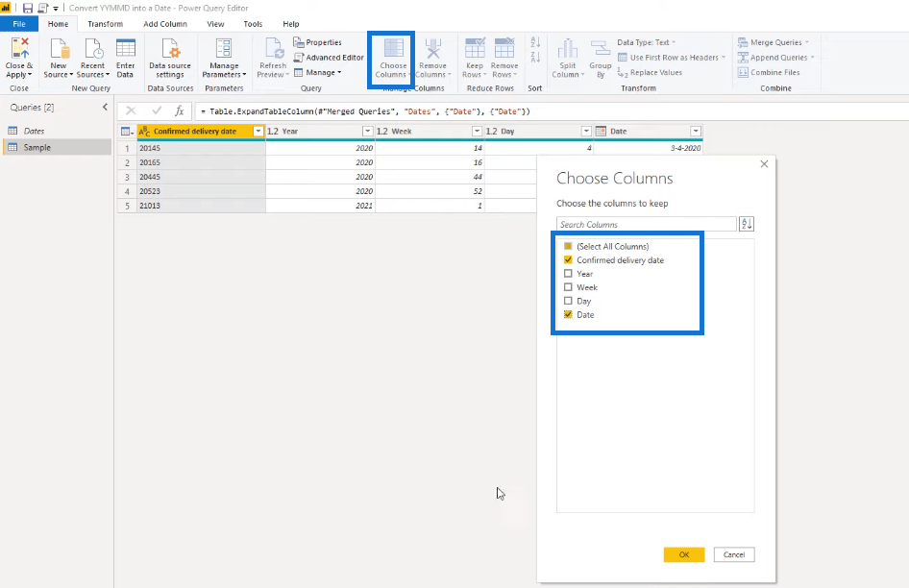The height and width of the screenshot is (588, 909).
Task: Click the Group By icon
Action: [600, 49]
